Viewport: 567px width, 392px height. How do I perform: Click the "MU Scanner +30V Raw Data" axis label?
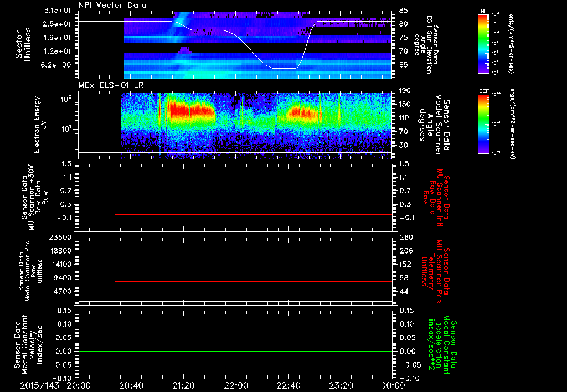pyautogui.click(x=35, y=198)
